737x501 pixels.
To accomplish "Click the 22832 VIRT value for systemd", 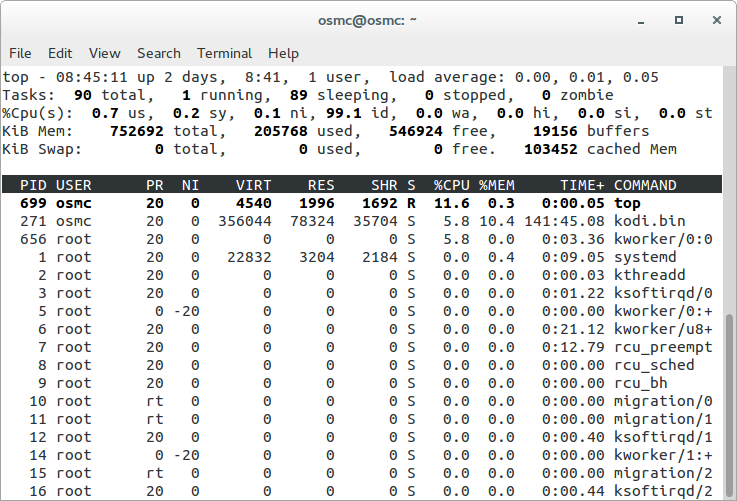I will [x=249, y=257].
